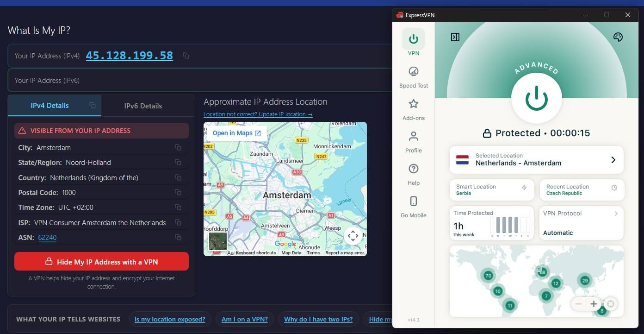Zoom in on the server map
This screenshot has height=334, width=644.
pos(594,304)
